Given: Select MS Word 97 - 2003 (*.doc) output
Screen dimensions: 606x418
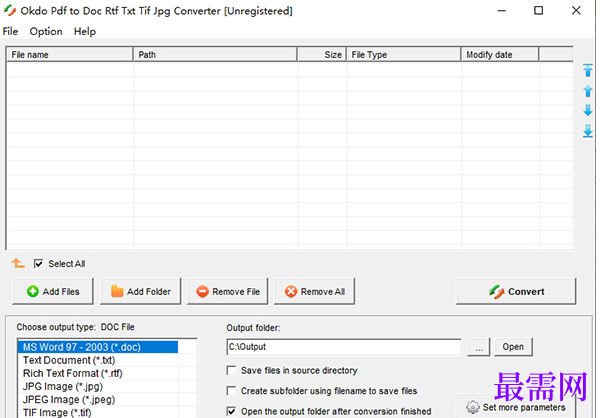Looking at the screenshot, I should point(98,347).
